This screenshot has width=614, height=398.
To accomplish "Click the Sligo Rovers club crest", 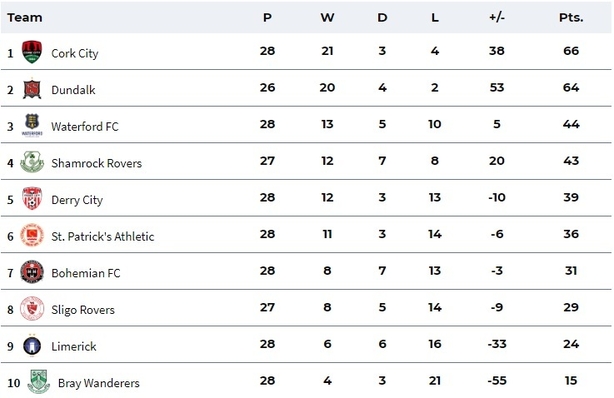I will [x=32, y=308].
